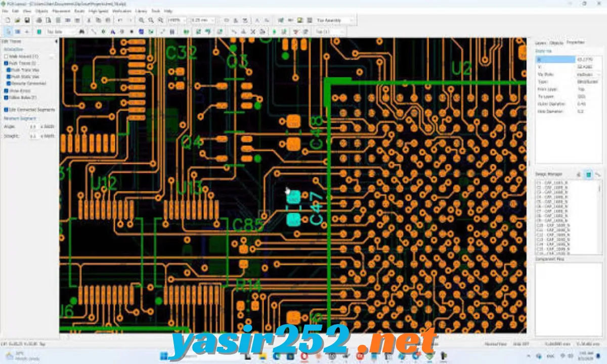Open Windows Start menu on taskbar

163,355
